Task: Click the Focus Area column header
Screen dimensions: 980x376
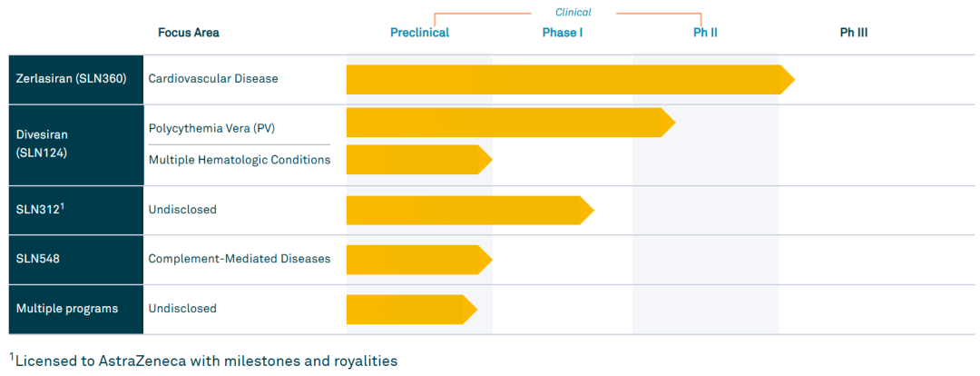Action: click(x=188, y=33)
